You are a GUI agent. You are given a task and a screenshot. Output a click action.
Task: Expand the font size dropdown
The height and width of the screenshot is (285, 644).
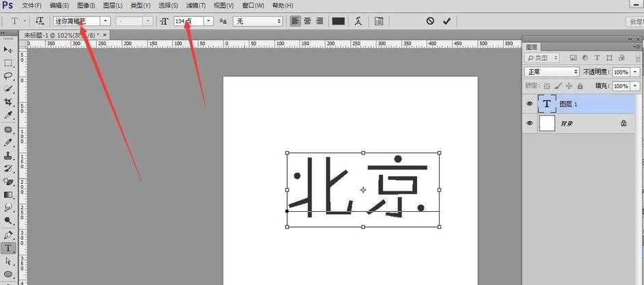pyautogui.click(x=209, y=21)
